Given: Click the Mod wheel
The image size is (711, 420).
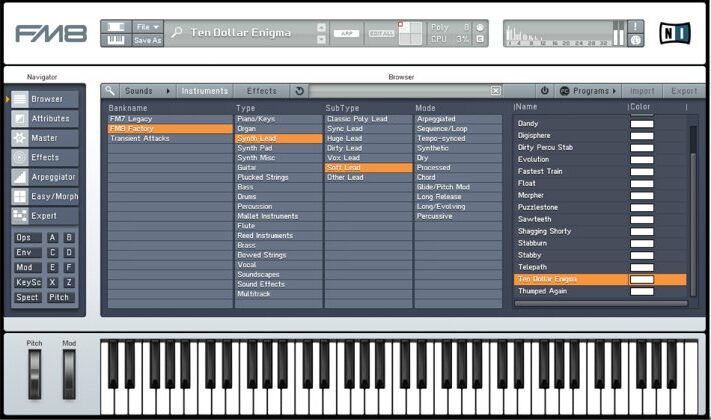Looking at the screenshot, I should pos(69,374).
